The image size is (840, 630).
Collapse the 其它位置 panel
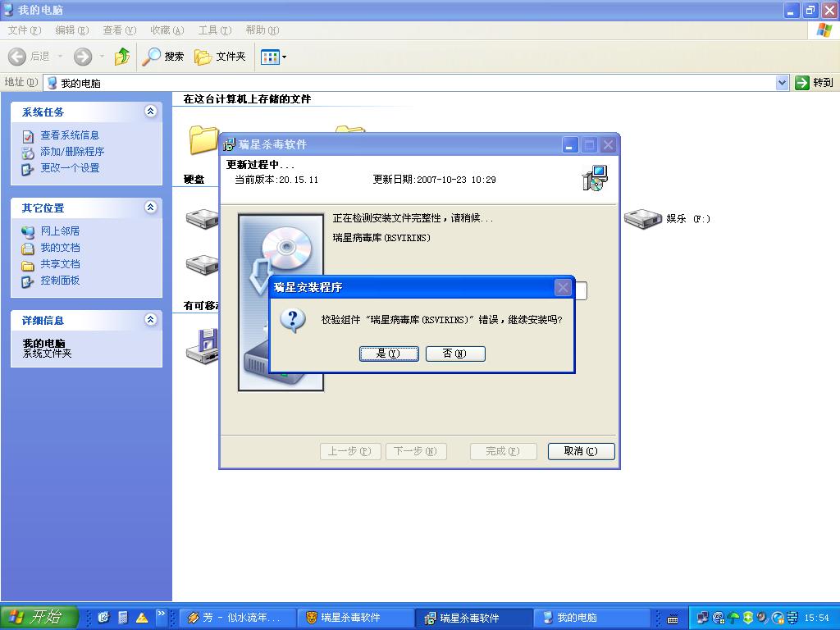coord(151,208)
